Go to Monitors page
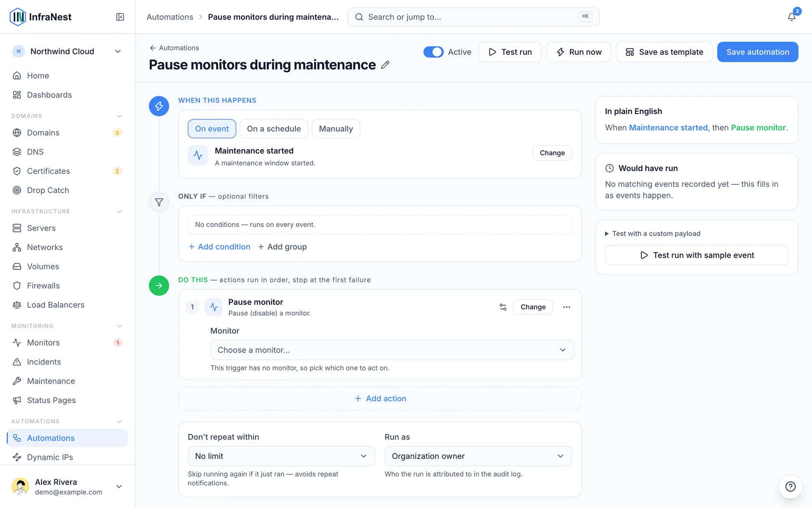The height and width of the screenshot is (508, 812). [x=67, y=342]
